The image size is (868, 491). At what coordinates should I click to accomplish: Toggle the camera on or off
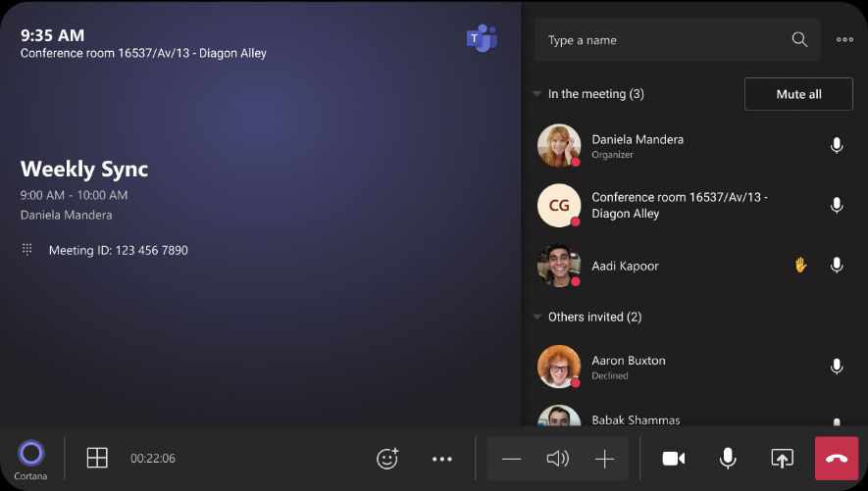[673, 458]
